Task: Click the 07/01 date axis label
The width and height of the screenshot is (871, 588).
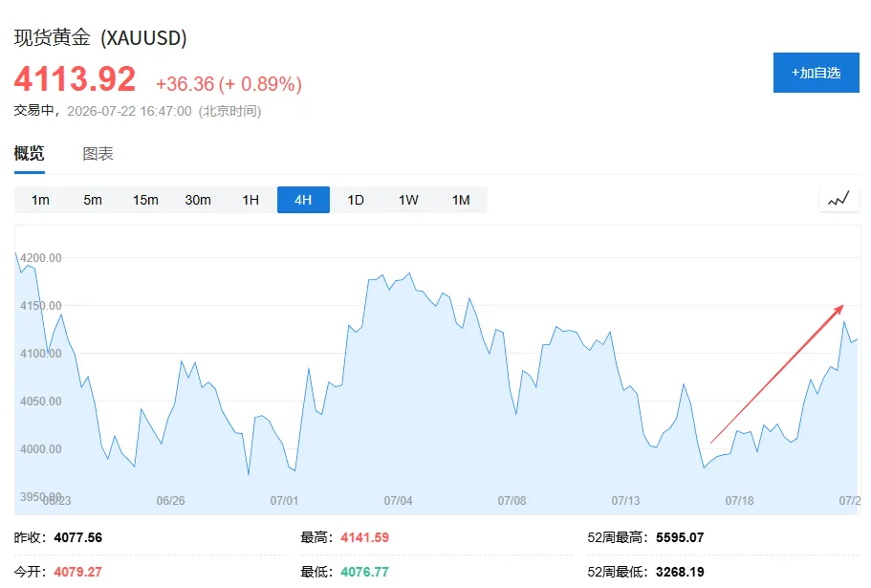Action: pyautogui.click(x=284, y=501)
